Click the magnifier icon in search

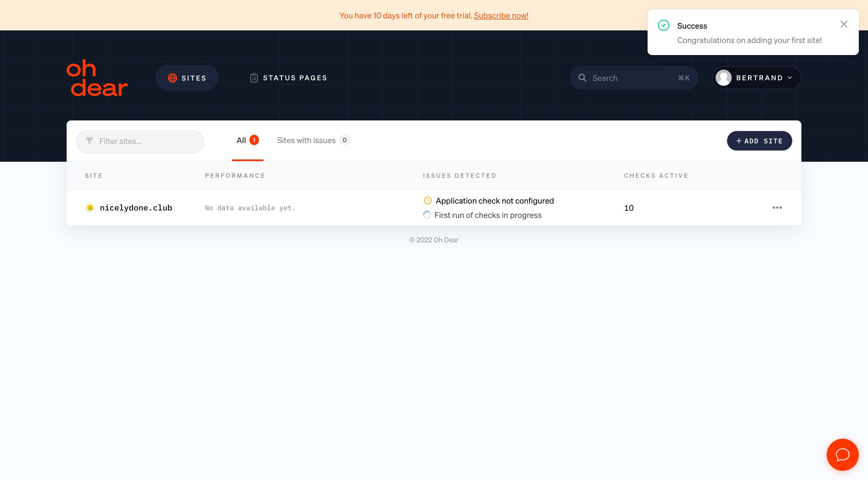click(x=582, y=78)
